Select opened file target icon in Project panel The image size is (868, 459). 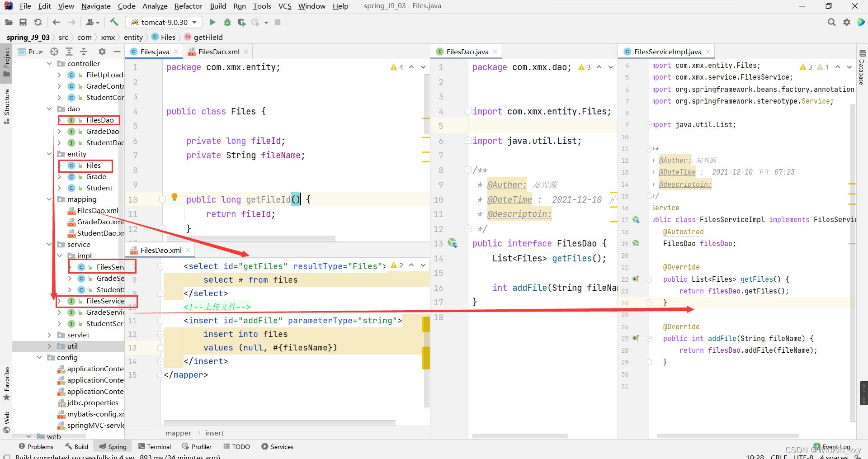pos(54,52)
